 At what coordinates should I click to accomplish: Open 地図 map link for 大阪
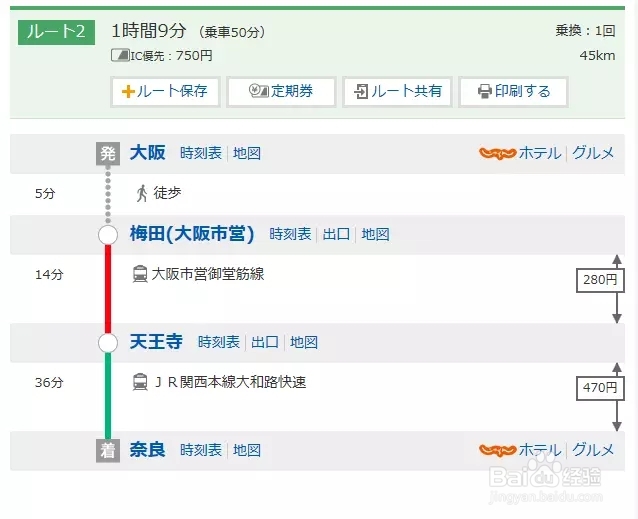[247, 153]
